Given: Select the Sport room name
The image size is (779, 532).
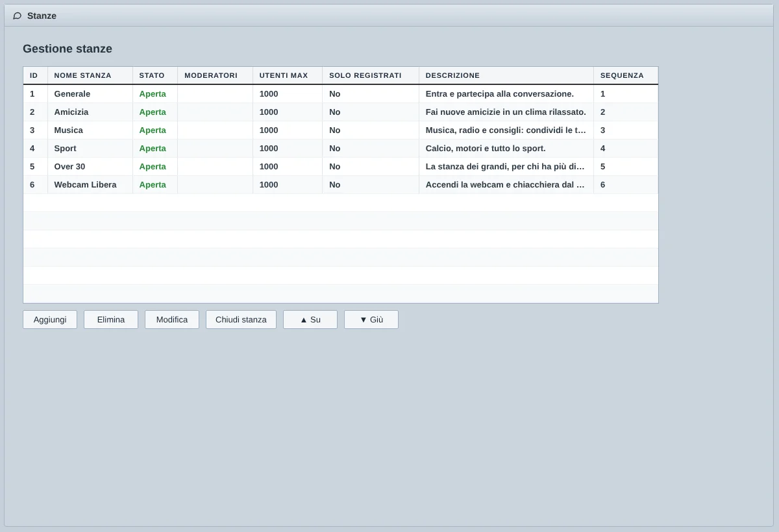Looking at the screenshot, I should 65,149.
